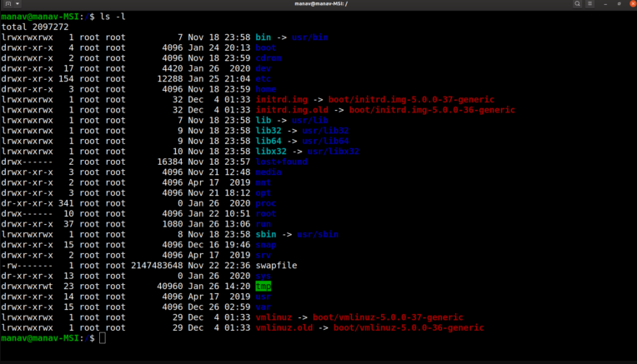
Task: Click the highlighted tmp directory name
Action: (x=263, y=287)
